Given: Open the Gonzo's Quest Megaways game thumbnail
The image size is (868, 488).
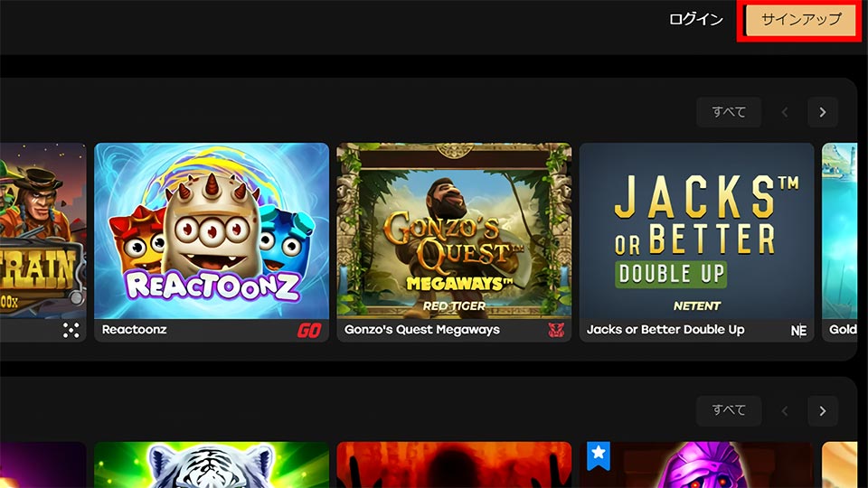Looking at the screenshot, I should click(x=454, y=230).
